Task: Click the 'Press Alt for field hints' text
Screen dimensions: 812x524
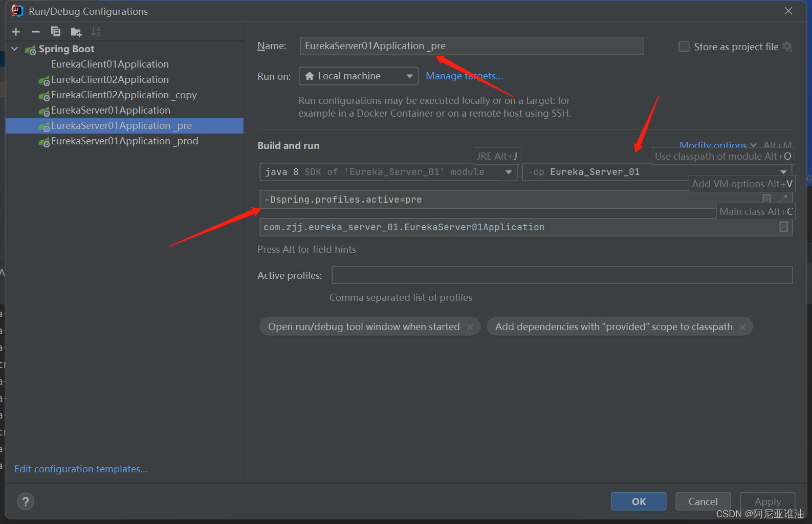Action: pos(306,249)
